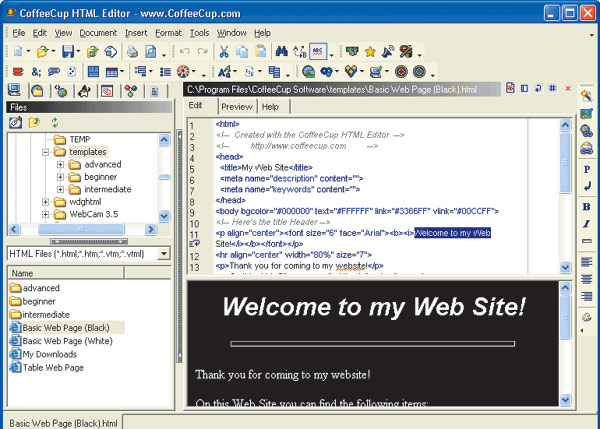Switch to the Preview tab

click(x=237, y=106)
